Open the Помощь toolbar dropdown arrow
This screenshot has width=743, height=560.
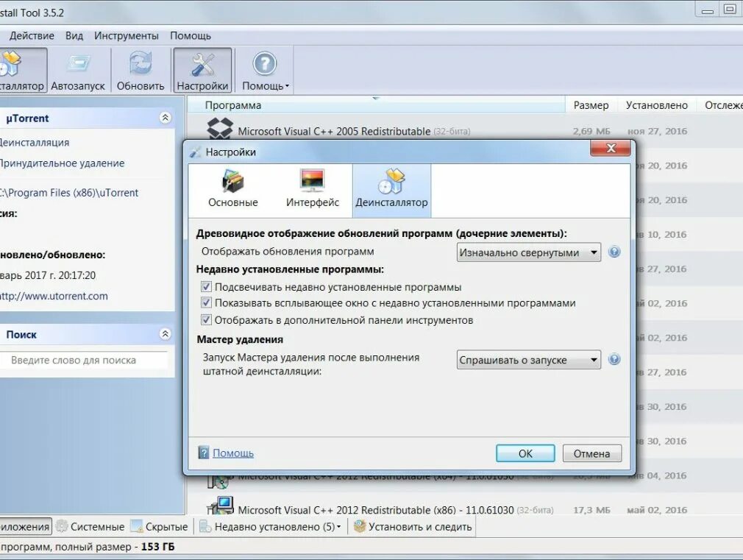[287, 86]
